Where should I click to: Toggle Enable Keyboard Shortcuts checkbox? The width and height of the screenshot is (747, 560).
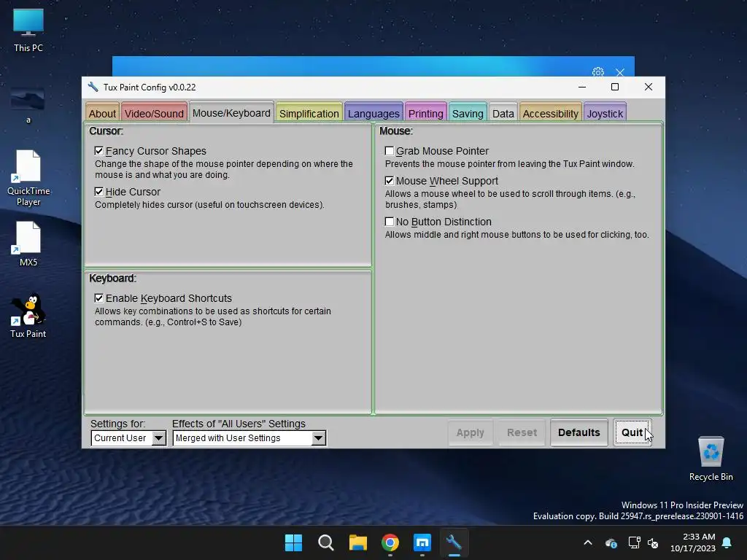[99, 298]
